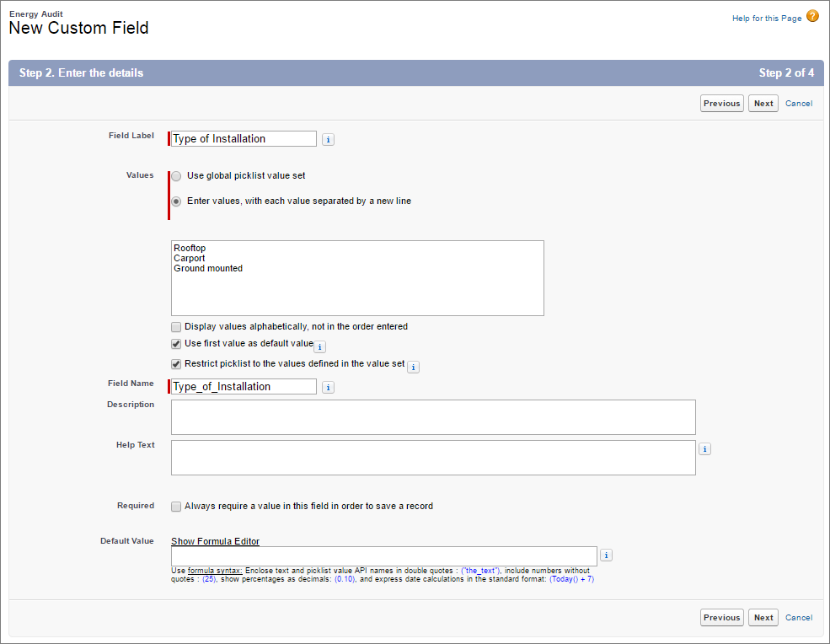Enable Display values alphabetically checkbox
This screenshot has height=644, width=830.
point(176,327)
